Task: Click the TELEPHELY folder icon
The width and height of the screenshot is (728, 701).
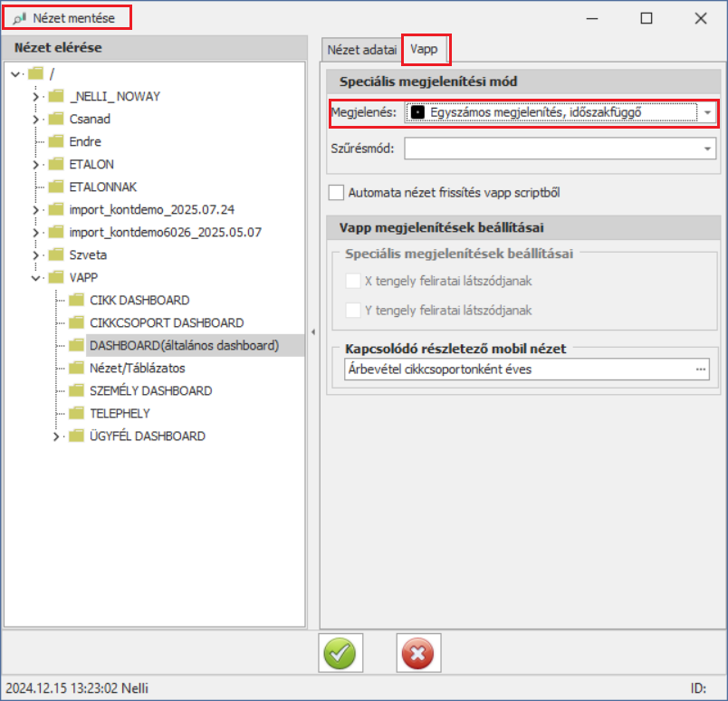Action: 76,413
